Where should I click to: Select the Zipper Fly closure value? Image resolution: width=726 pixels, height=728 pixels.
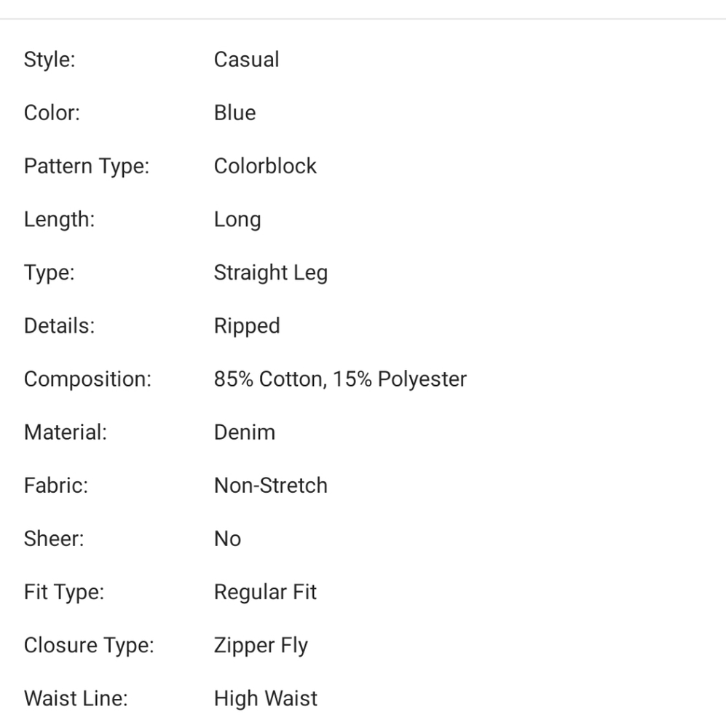coord(261,646)
